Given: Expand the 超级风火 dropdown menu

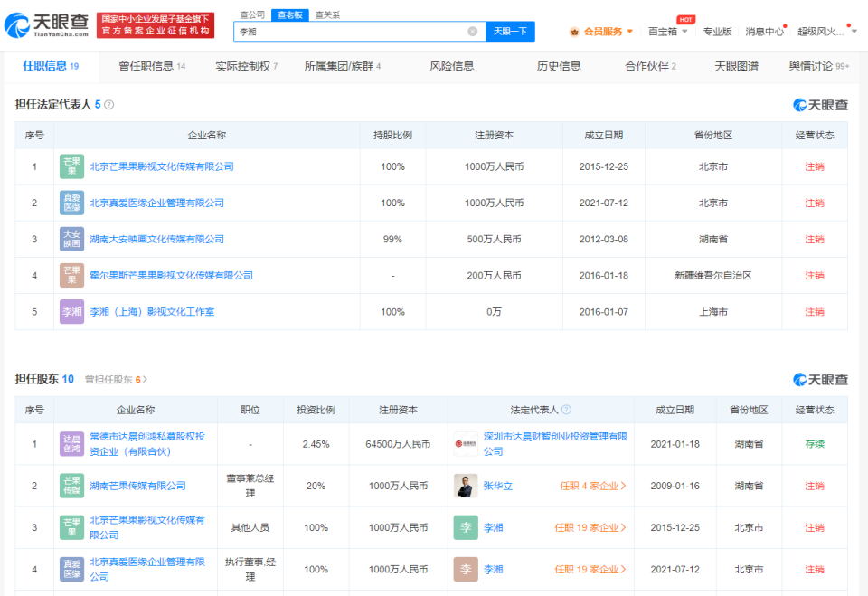Looking at the screenshot, I should point(826,32).
